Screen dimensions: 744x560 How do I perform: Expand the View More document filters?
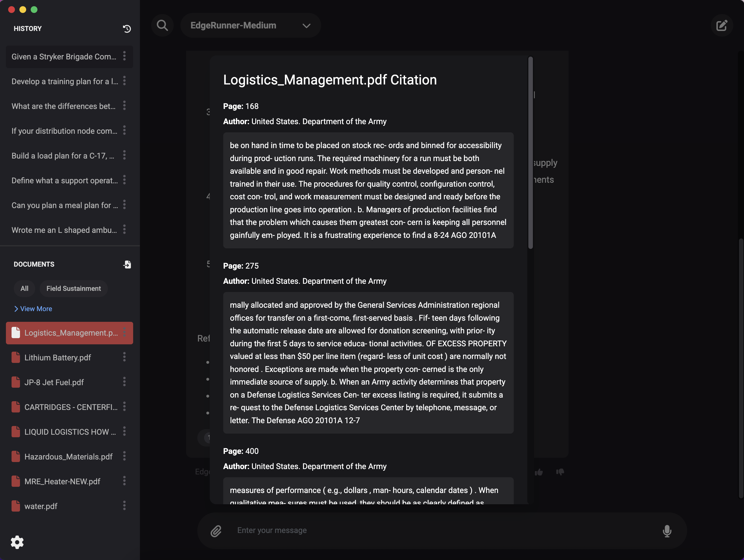(33, 309)
